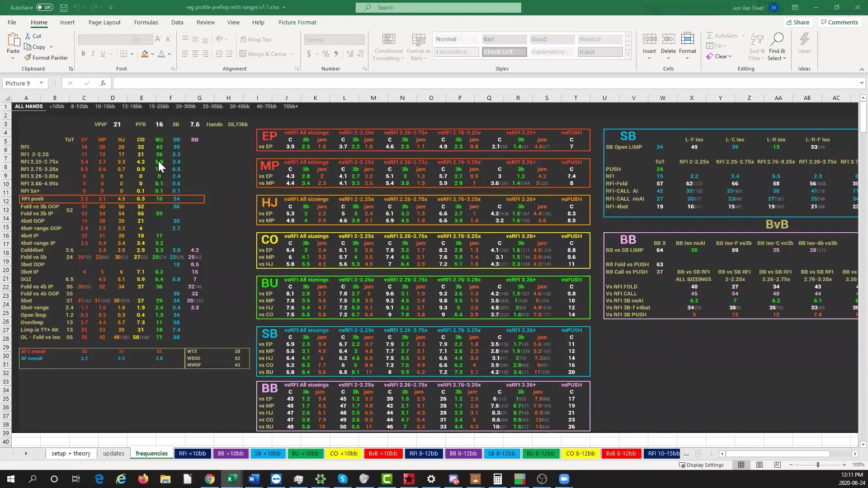Image resolution: width=868 pixels, height=488 pixels.
Task: Click the Share button
Action: coord(798,22)
